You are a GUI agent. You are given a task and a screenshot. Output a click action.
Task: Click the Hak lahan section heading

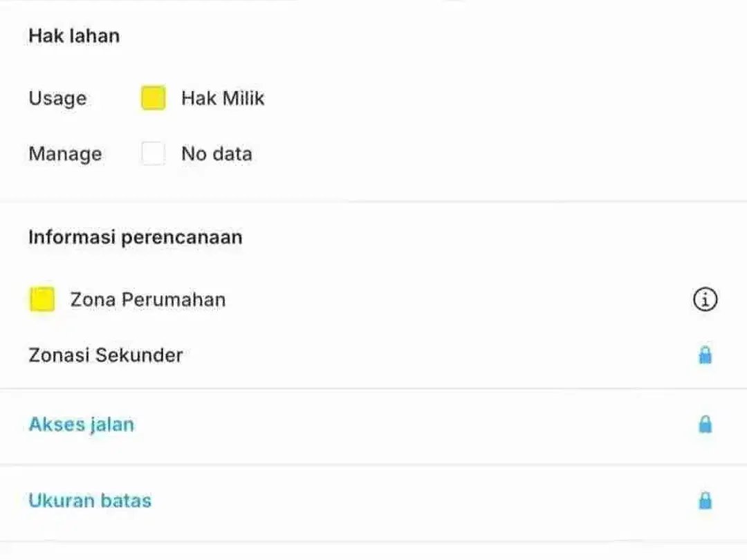tap(74, 36)
